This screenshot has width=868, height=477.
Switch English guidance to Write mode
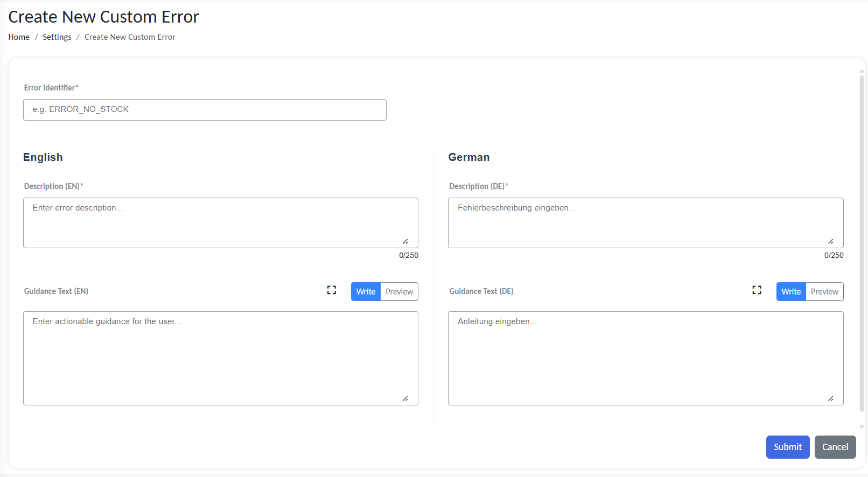[x=366, y=292]
